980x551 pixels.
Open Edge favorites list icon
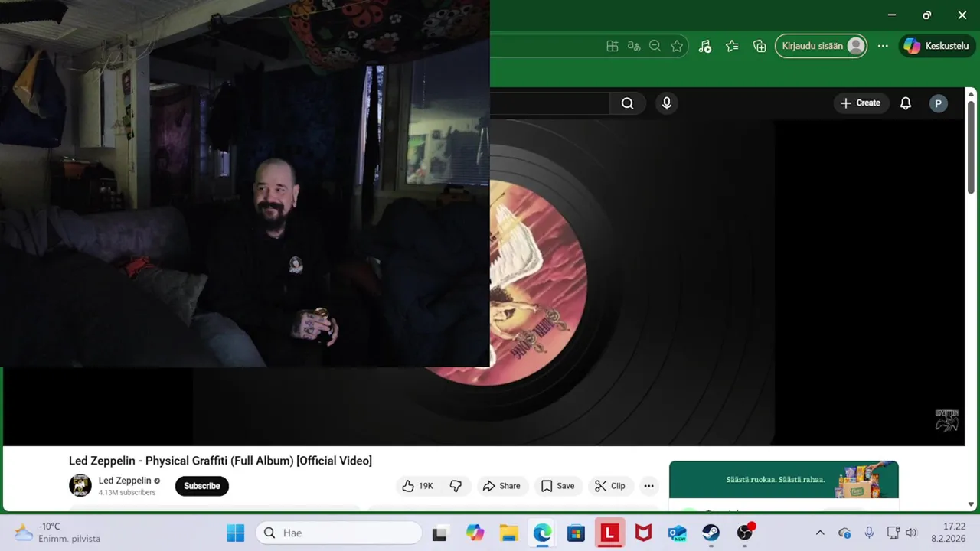(x=732, y=46)
